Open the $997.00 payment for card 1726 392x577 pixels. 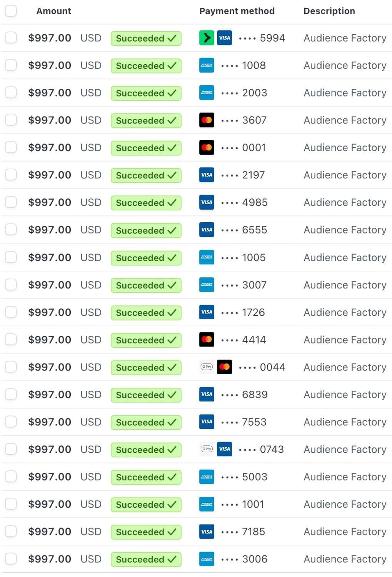[x=50, y=312]
